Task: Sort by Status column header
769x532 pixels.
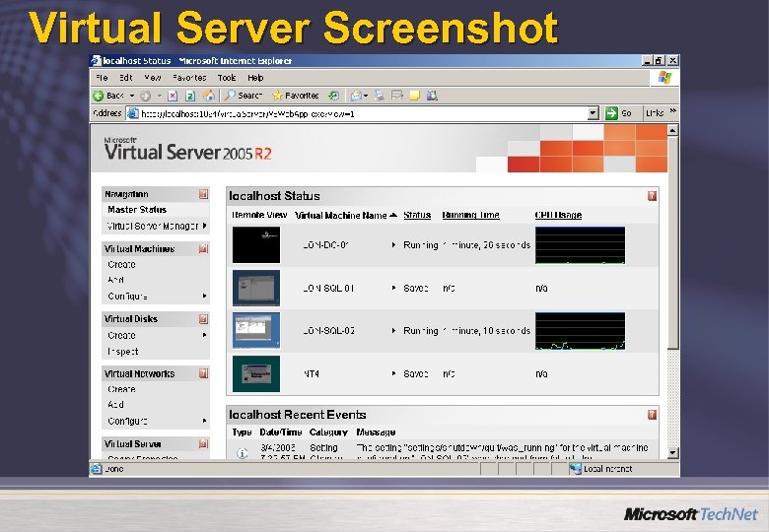Action: coord(417,215)
